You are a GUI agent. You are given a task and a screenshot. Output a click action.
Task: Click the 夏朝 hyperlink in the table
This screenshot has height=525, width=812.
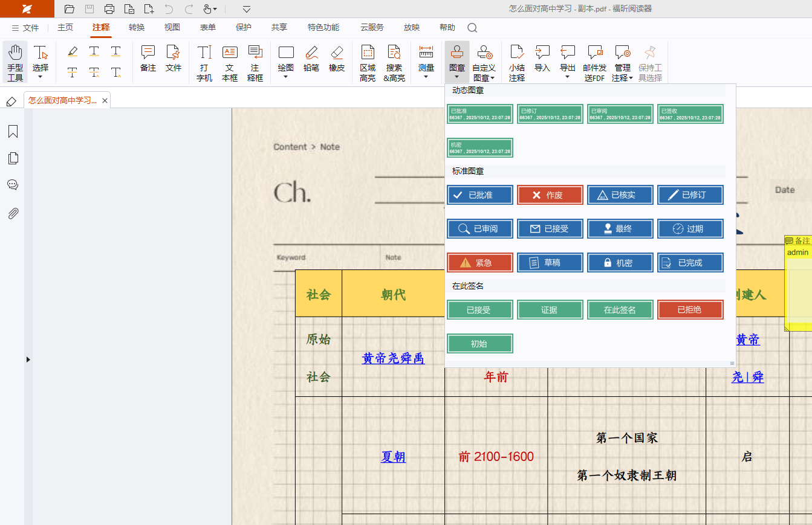point(393,457)
